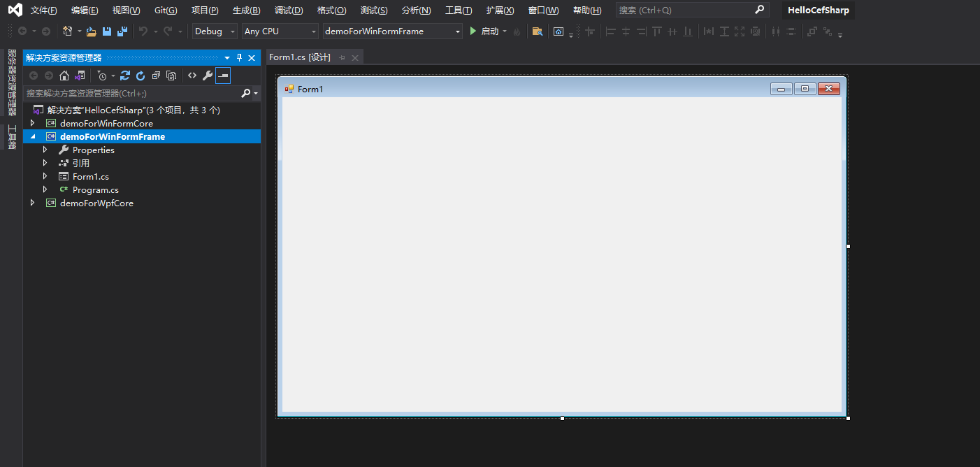Collapse the demoForWinFormFrame project node
The image size is (980, 467).
click(32, 136)
